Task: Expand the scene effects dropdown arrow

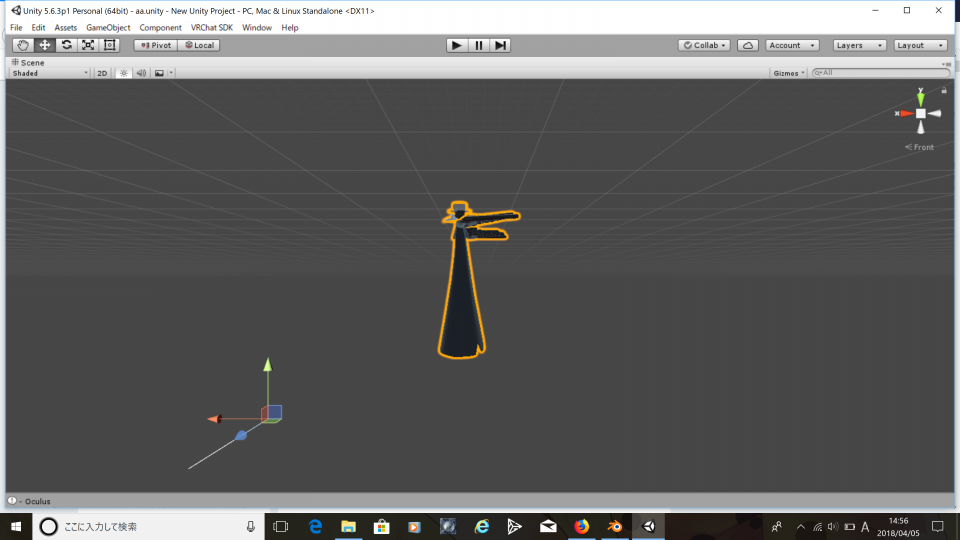Action: (x=171, y=73)
